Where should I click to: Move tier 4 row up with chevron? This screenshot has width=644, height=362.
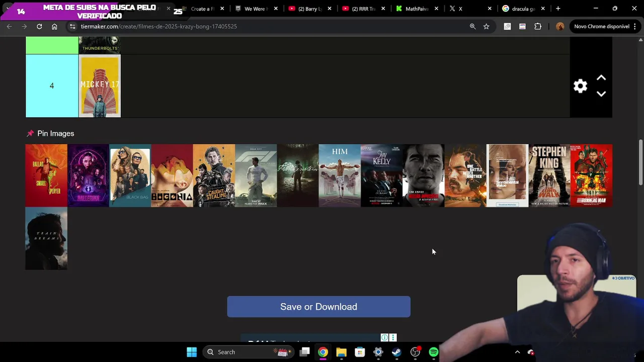tap(601, 78)
